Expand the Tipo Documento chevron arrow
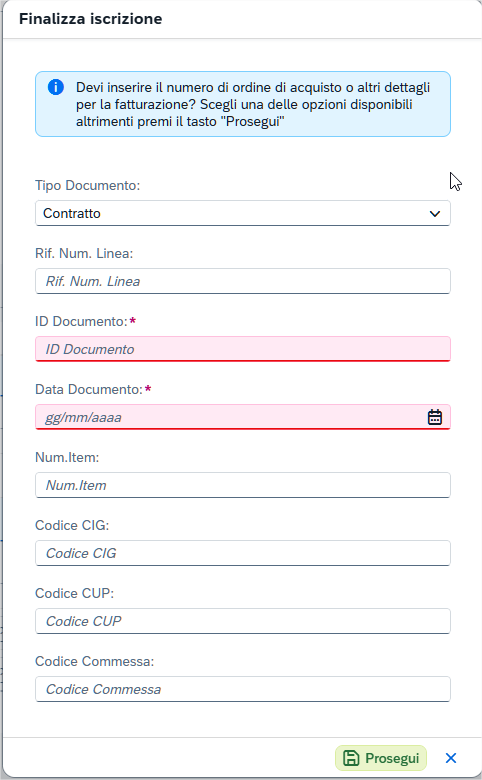Screen dimensions: 482x780 (435, 214)
